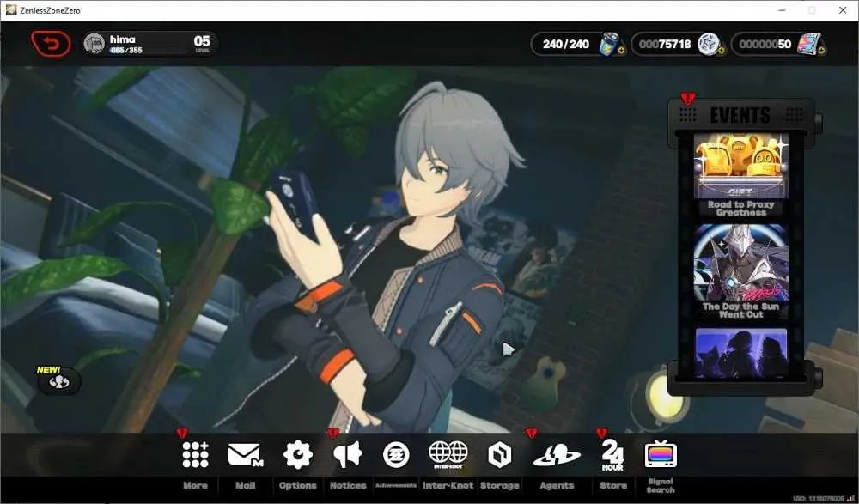Image resolution: width=859 pixels, height=504 pixels.
Task: Add Dennies with the plus button
Action: tap(721, 51)
